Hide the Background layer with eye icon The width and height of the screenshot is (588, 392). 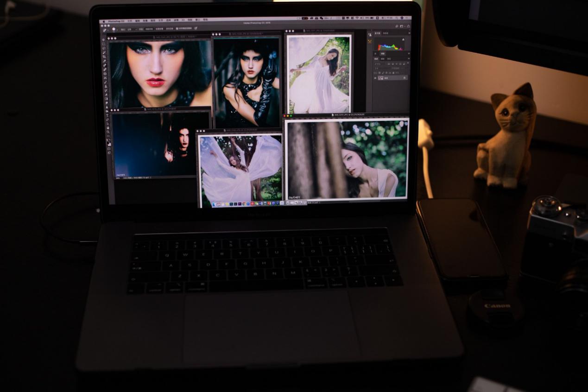[375, 78]
